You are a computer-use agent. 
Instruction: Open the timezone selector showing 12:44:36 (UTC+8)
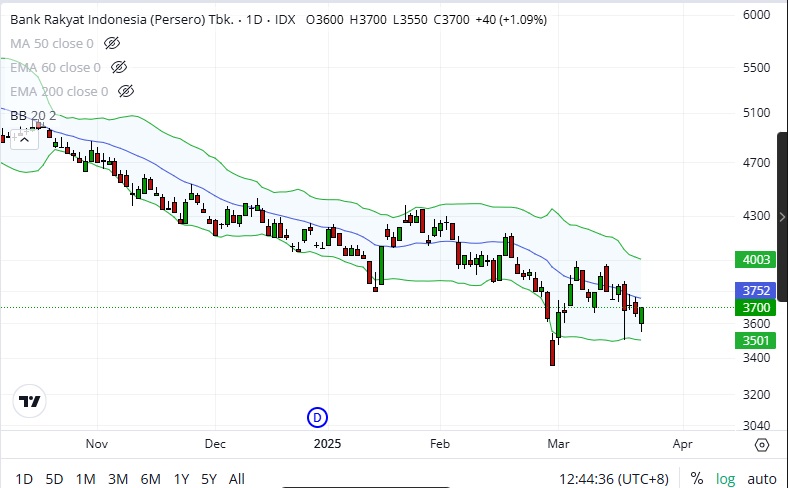[614, 479]
